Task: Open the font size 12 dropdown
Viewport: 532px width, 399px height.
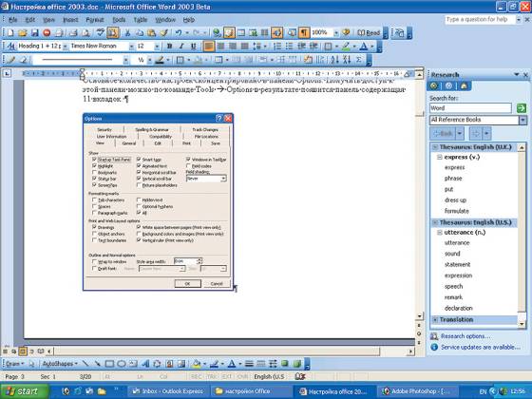Action: (157, 47)
